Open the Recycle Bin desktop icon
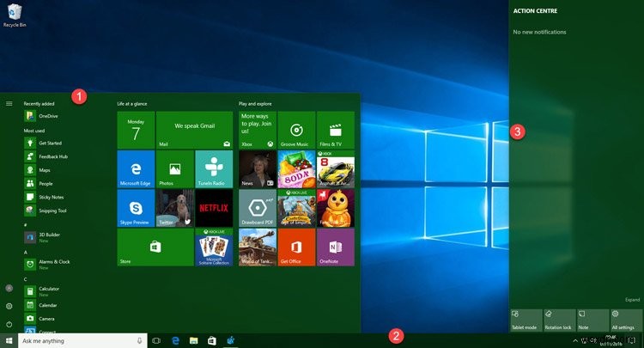 click(x=15, y=15)
